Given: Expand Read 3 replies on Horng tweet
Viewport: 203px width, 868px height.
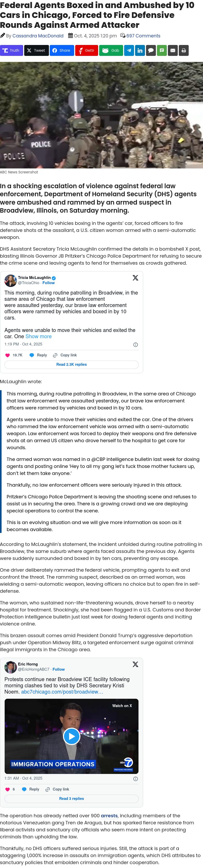Looking at the screenshot, I should [72, 799].
